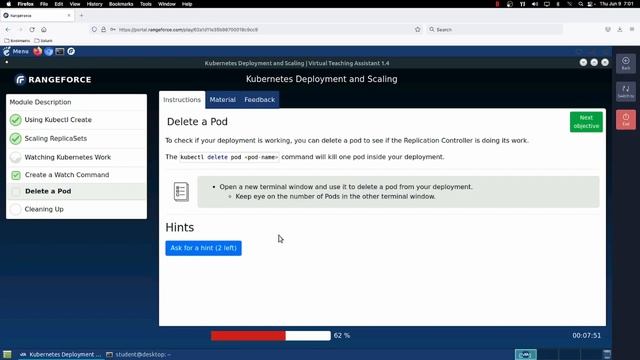Click the window roll-down arrow button in title bar
Viewport: 640px width, 360px height.
tap(583, 62)
